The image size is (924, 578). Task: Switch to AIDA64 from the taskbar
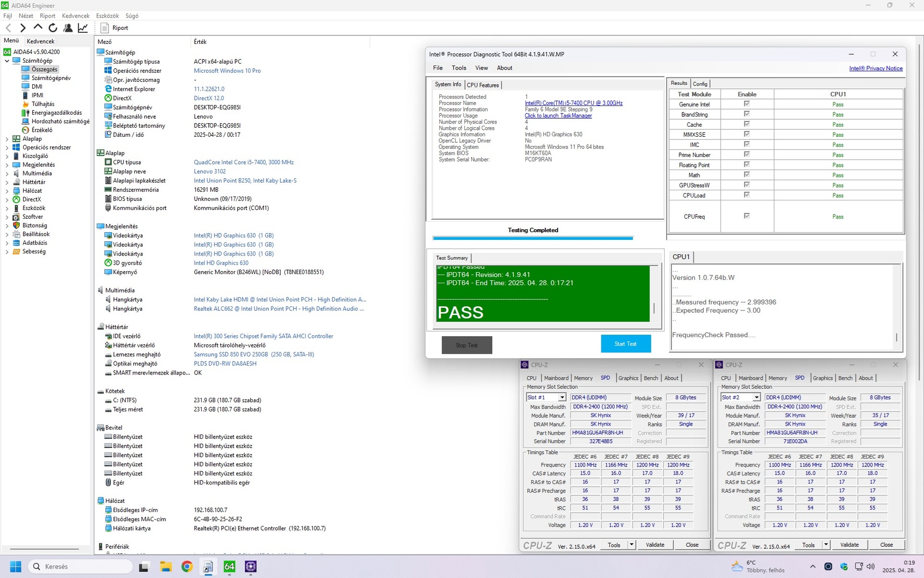point(229,566)
